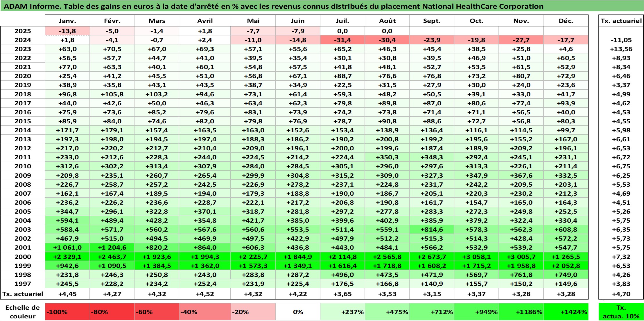Select the +70,5 cell in 2023
644x321 pixels.
click(112, 49)
